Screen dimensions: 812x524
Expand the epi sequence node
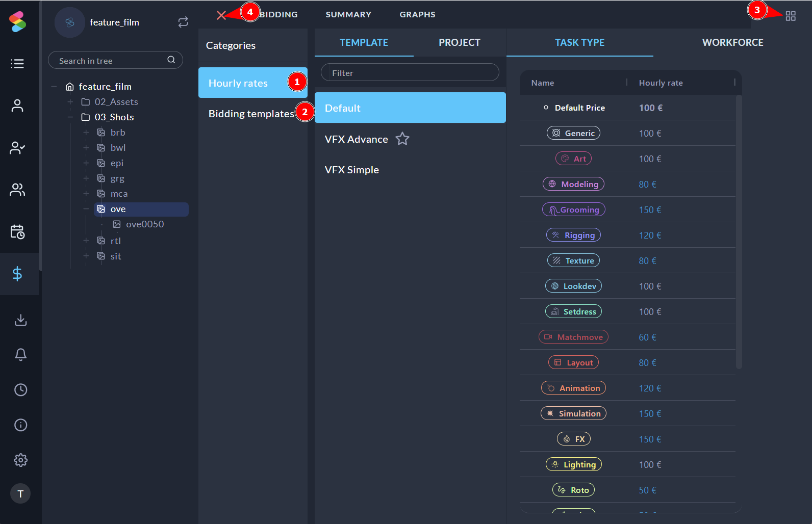pos(86,163)
